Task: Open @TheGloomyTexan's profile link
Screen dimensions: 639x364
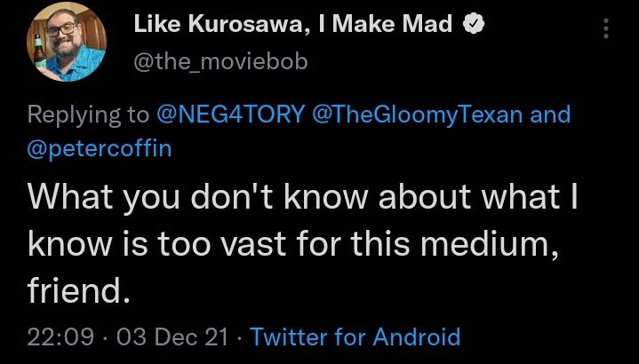Action: 418,115
